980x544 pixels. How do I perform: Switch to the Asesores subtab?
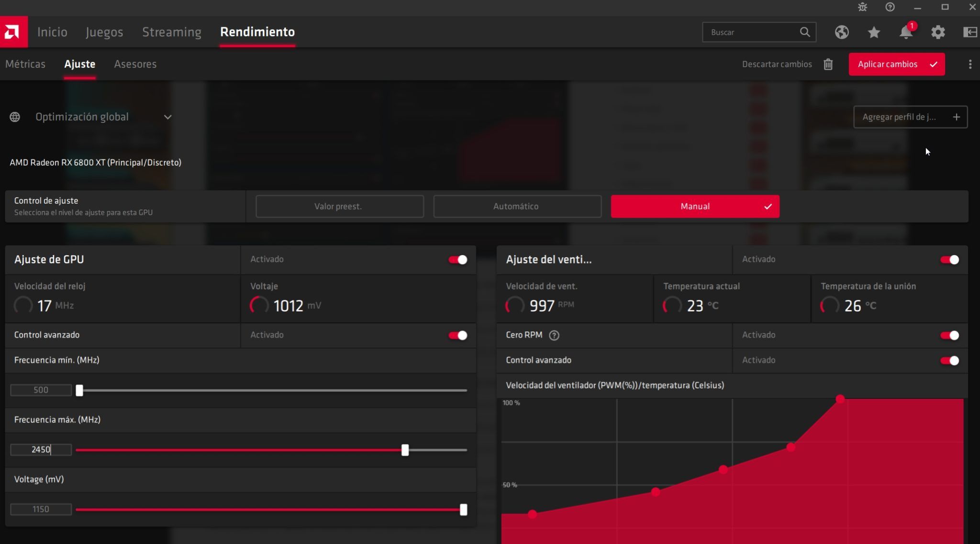pyautogui.click(x=135, y=64)
